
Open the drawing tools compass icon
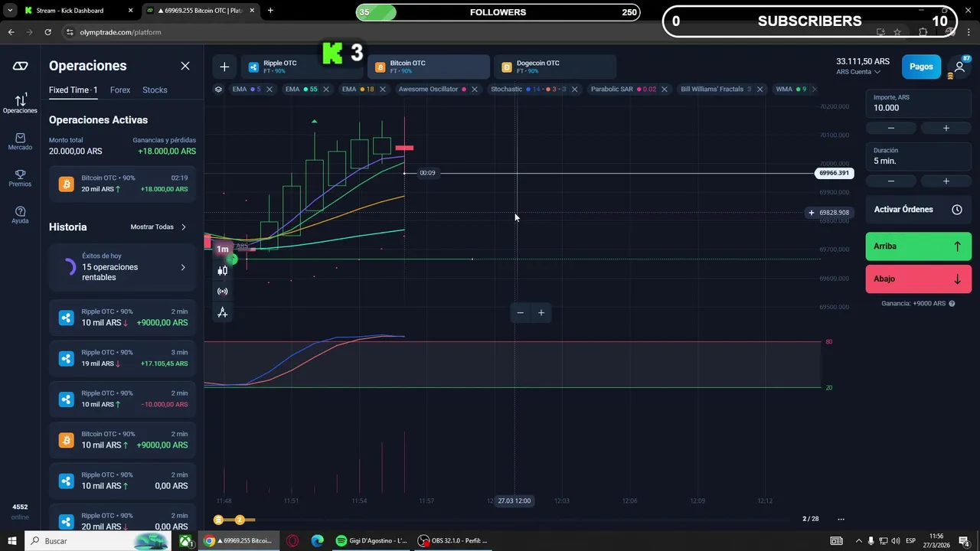coord(223,312)
